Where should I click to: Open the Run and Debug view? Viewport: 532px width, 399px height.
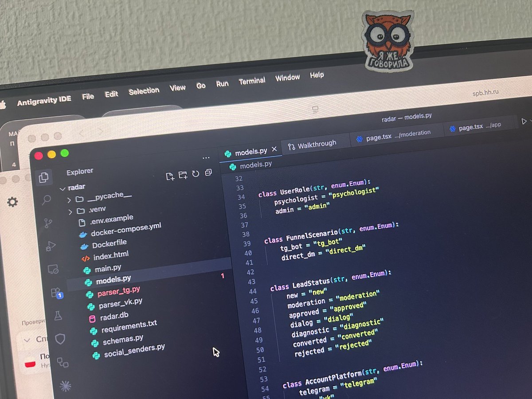pos(51,246)
